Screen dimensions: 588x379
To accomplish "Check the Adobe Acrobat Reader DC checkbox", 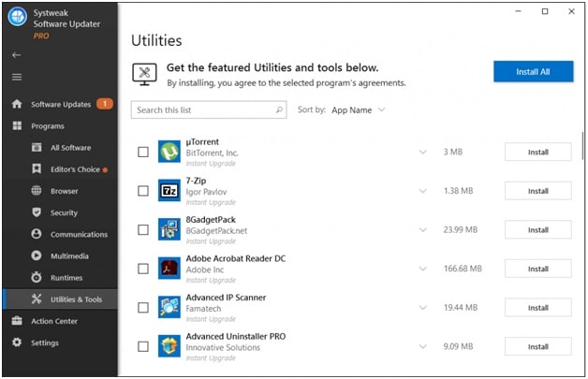I will point(143,269).
